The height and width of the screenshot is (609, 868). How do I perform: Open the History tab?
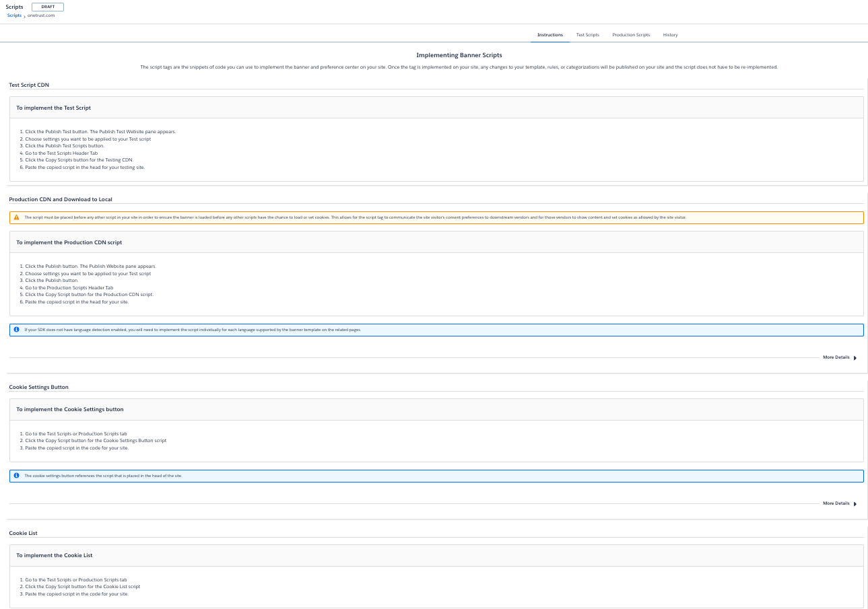coord(670,35)
